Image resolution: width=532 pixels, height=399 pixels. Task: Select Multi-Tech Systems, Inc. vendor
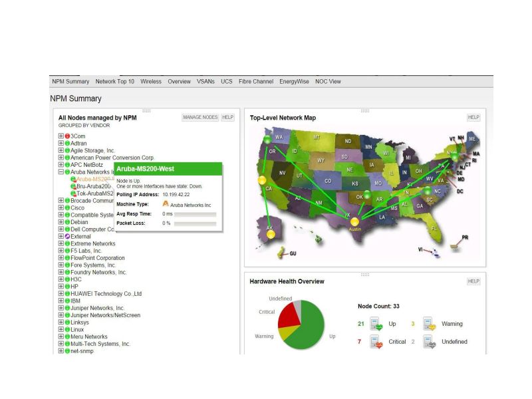coord(100,344)
